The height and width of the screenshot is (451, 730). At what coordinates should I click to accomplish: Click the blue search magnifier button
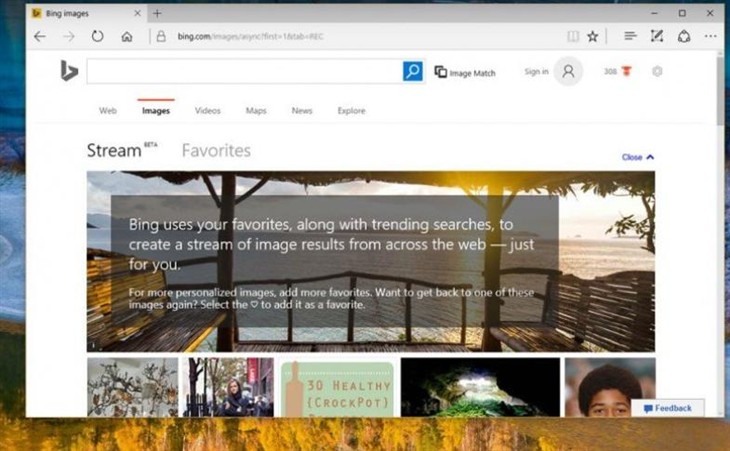pyautogui.click(x=413, y=71)
